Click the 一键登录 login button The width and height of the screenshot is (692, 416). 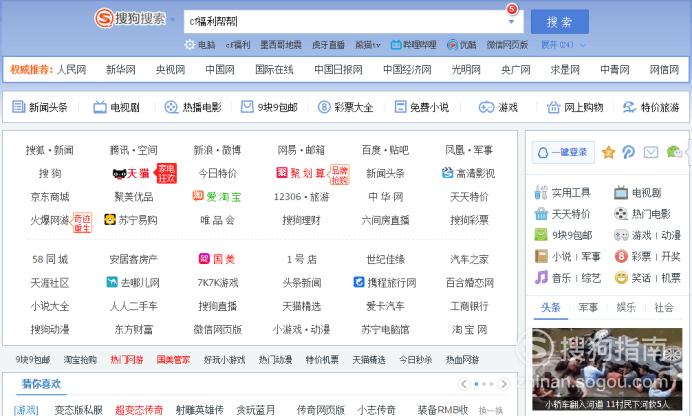(563, 152)
